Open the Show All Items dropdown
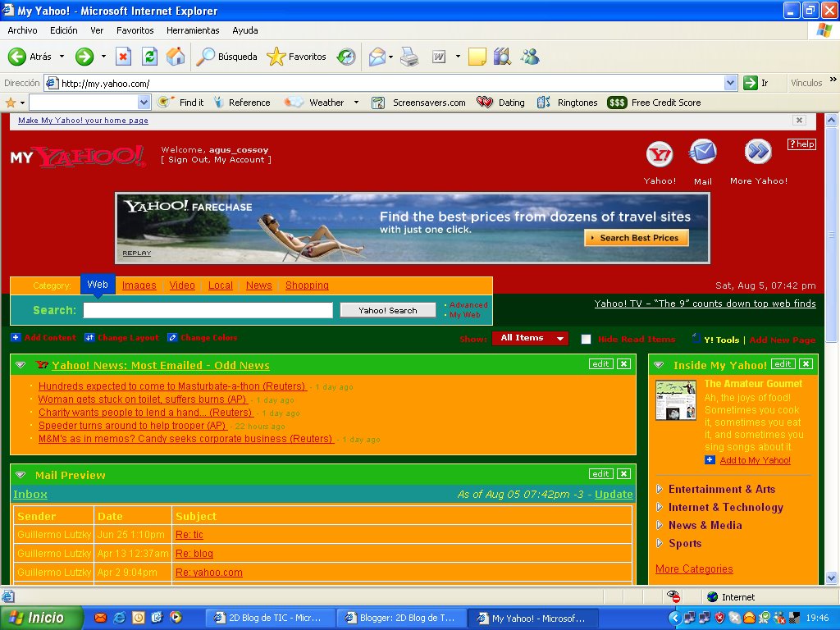Viewport: 840px width, 630px height. tap(530, 338)
